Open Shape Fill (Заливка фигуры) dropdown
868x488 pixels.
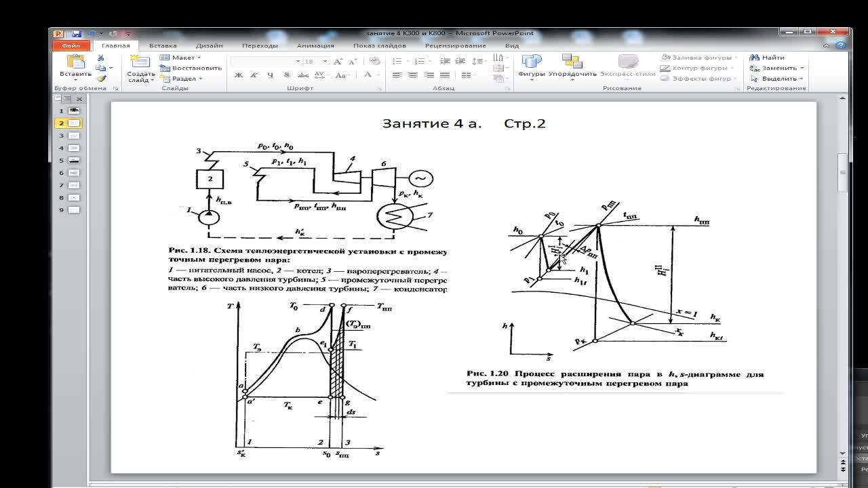pyautogui.click(x=698, y=58)
